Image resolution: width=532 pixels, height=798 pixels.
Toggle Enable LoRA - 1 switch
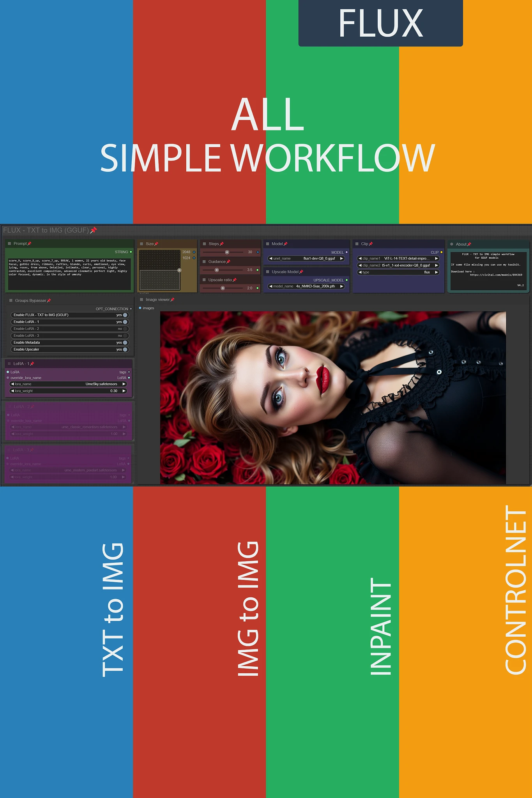click(x=125, y=322)
